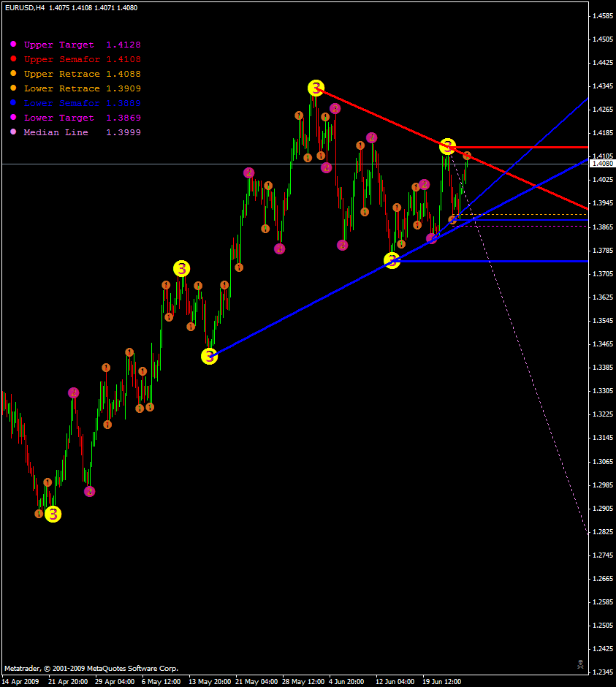This screenshot has width=616, height=687.
Task: Click the '29 Apr 04:00' time label
Action: (x=115, y=682)
